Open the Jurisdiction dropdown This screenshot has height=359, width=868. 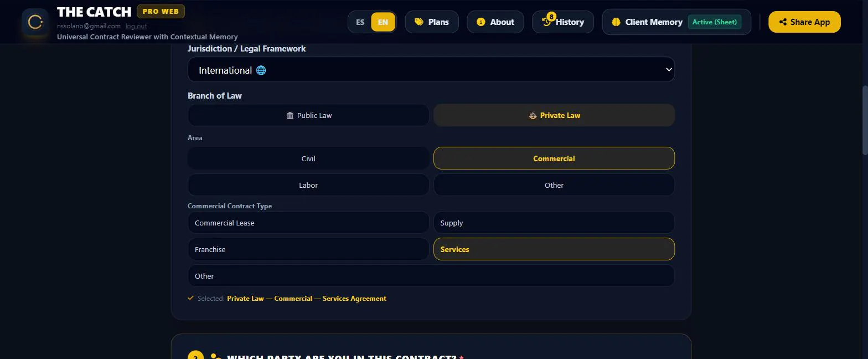(x=431, y=70)
